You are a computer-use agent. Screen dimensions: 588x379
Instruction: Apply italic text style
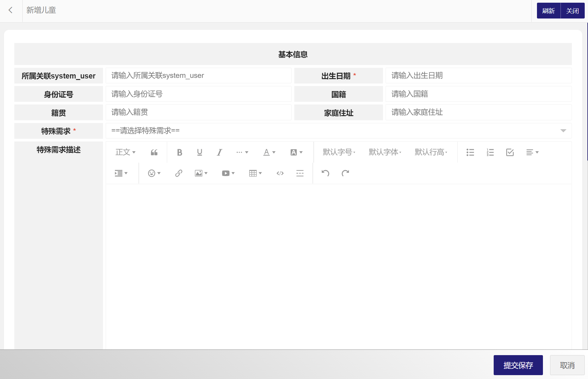pyautogui.click(x=219, y=152)
